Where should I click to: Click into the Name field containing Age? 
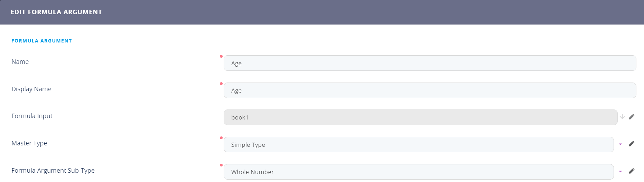(430, 63)
